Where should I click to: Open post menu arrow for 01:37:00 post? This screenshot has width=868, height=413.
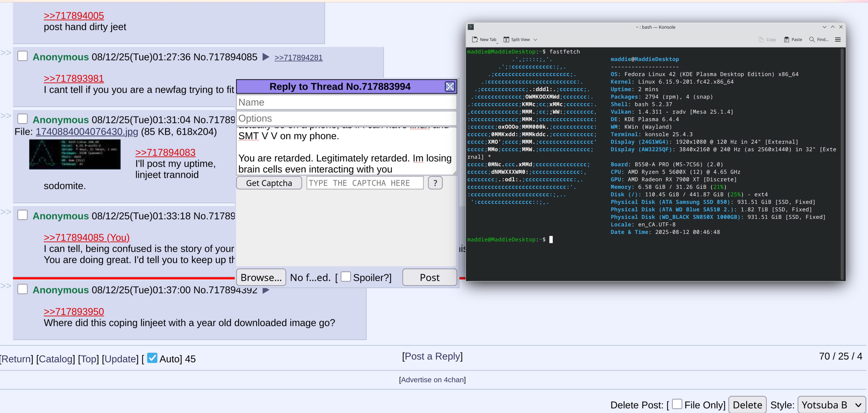pos(265,290)
